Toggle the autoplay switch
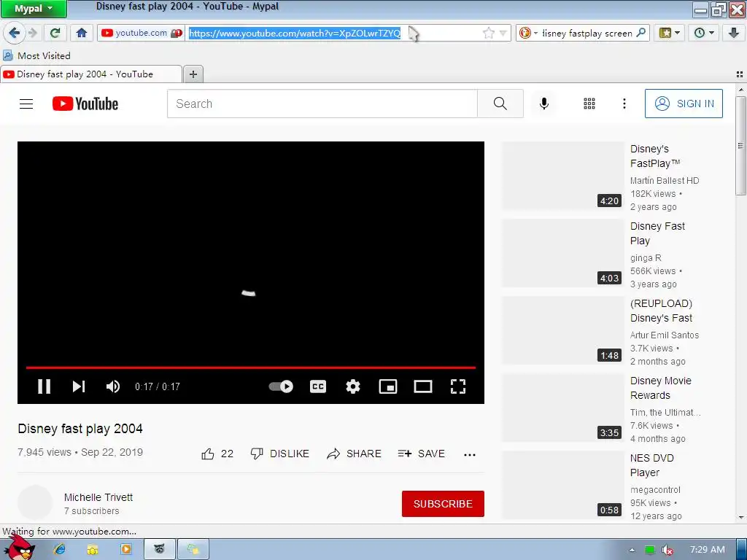The image size is (747, 560). (x=281, y=386)
